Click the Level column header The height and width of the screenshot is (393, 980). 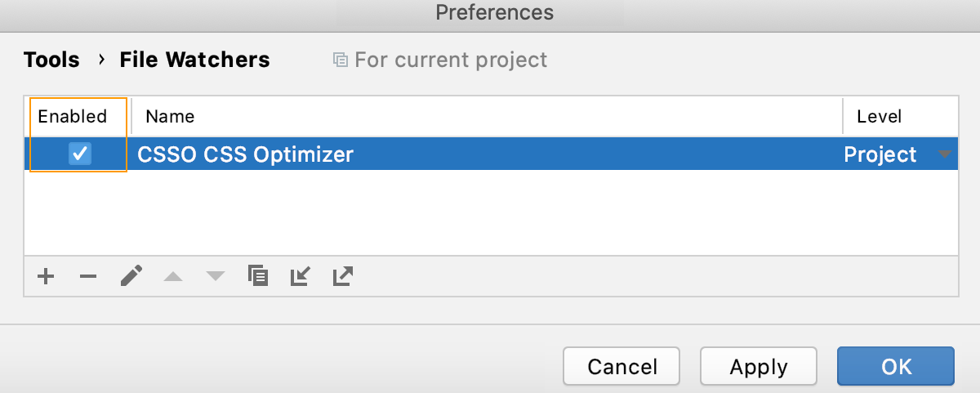pos(879,116)
